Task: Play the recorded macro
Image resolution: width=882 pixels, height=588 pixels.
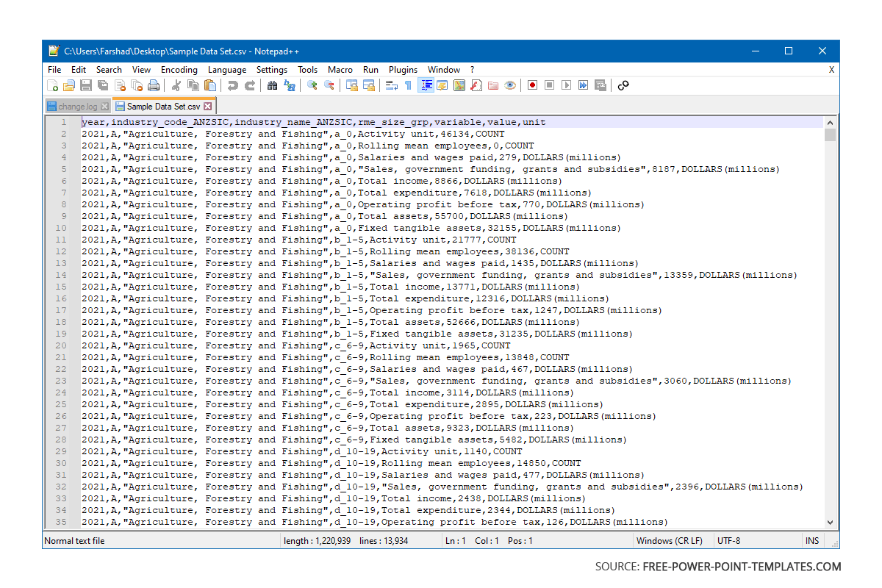Action: click(x=566, y=85)
